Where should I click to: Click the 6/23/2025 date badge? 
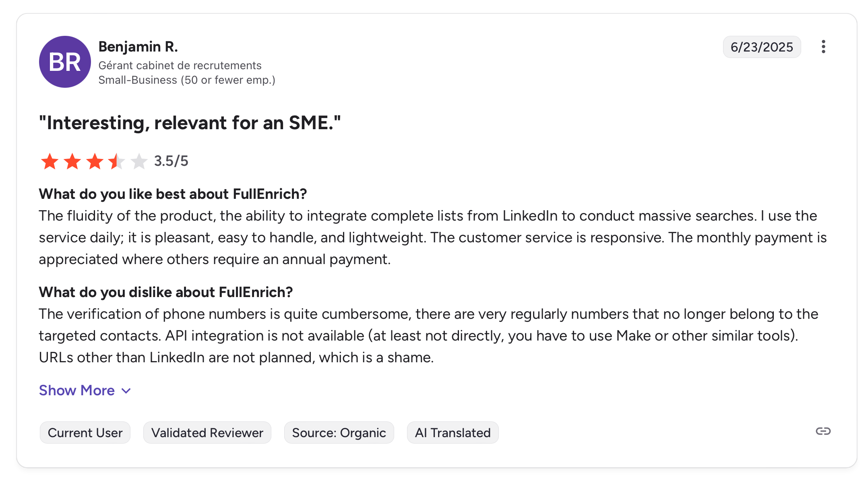(761, 47)
